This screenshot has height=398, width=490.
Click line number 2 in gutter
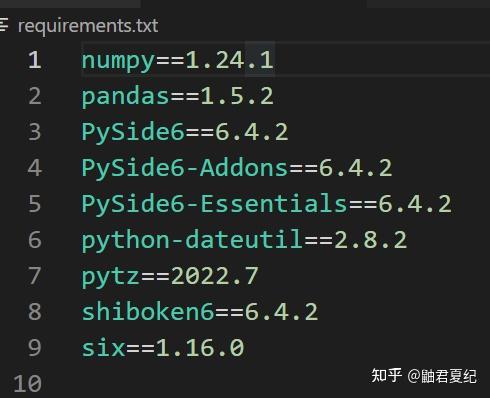[35, 96]
